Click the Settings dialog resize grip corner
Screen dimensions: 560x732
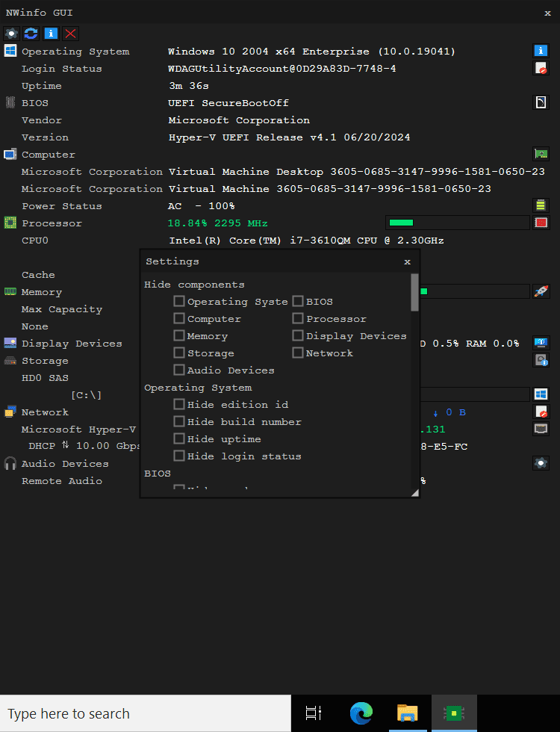coord(415,492)
